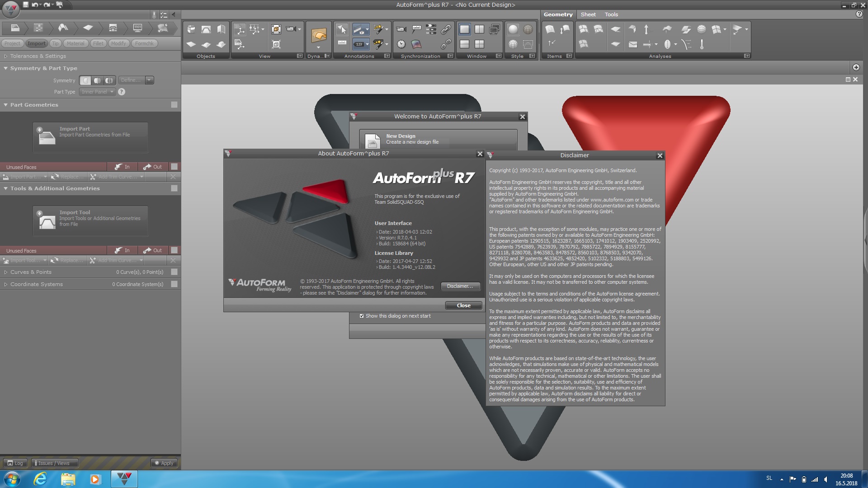Collapse Tools & Additional Geometries section
Viewport: 868px width, 488px height.
point(6,188)
